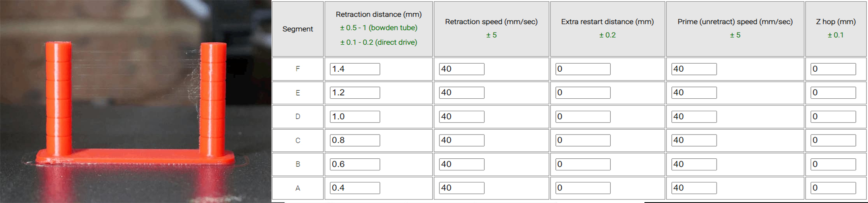This screenshot has width=868, height=203.
Task: Edit prime speed value for segment A
Action: [694, 188]
